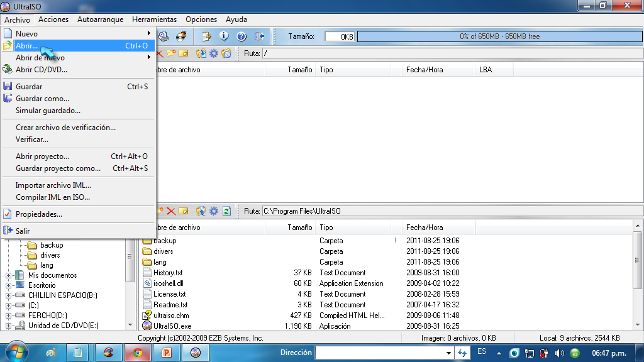Open the Autoarranque menu
The width and height of the screenshot is (644, 362).
tap(100, 19)
